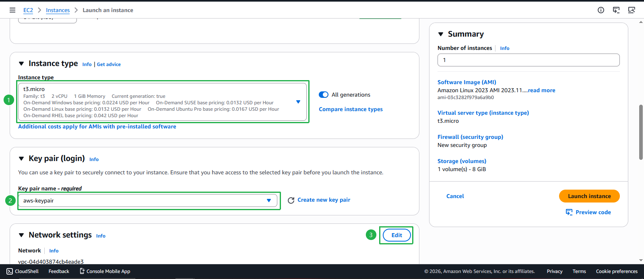
Task: Open Info link for Number of instances
Action: click(x=505, y=48)
